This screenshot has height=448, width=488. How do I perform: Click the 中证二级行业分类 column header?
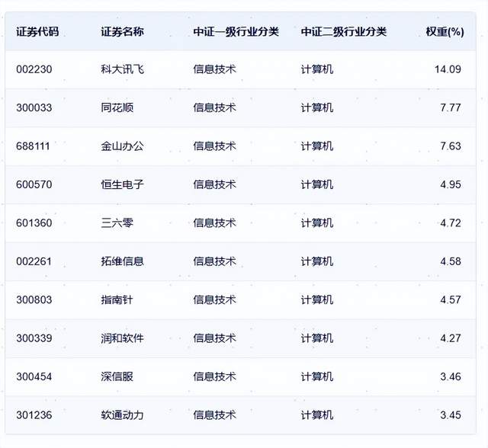click(x=343, y=32)
